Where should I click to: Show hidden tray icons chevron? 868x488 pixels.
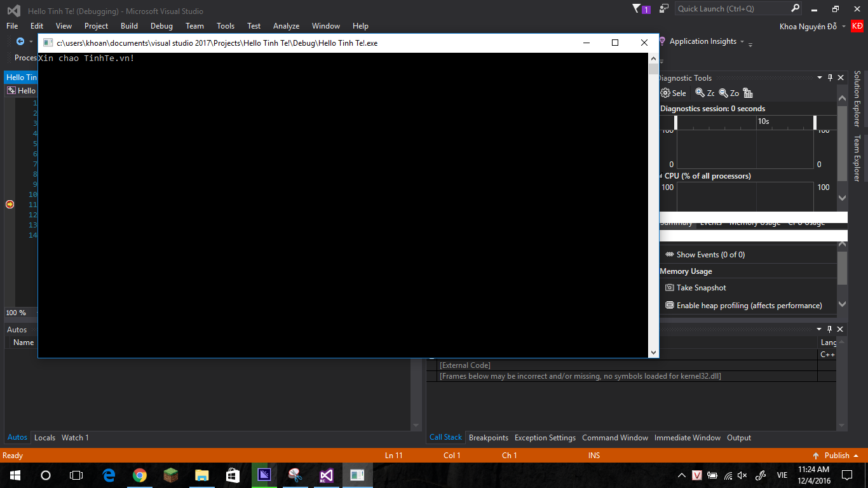point(682,475)
